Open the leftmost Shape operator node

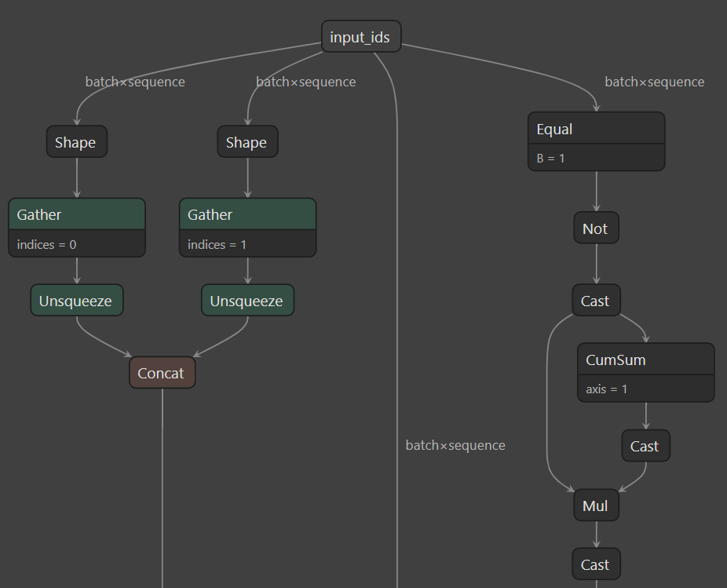coord(76,141)
